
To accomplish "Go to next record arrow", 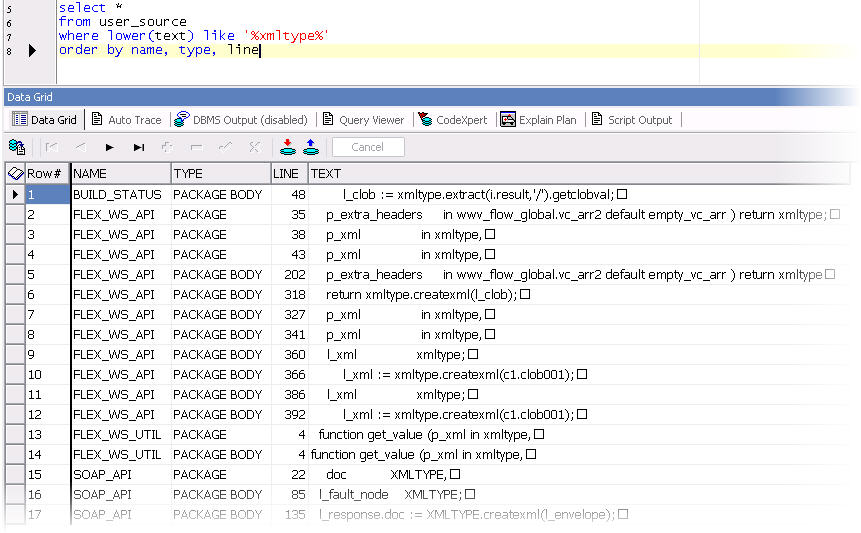I will (109, 147).
